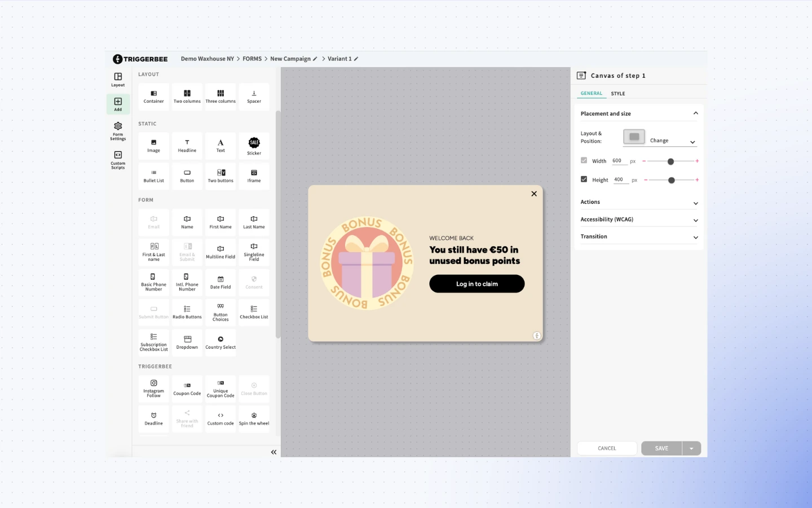812x508 pixels.
Task: Add a Date Field
Action: point(220,283)
